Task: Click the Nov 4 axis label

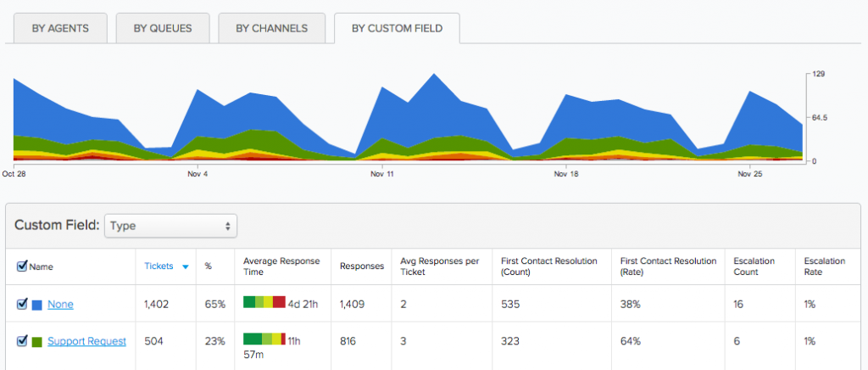Action: point(198,174)
